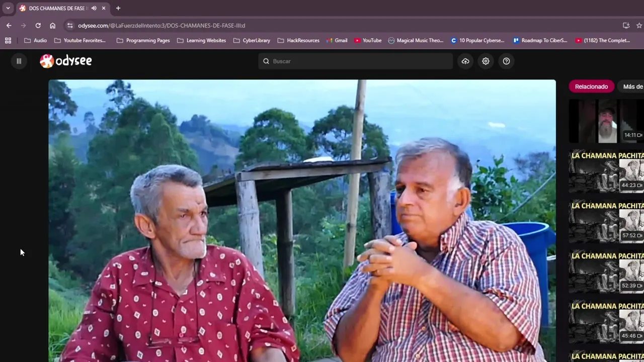
Task: Mute the tab via speaker icon
Action: pyautogui.click(x=94, y=8)
